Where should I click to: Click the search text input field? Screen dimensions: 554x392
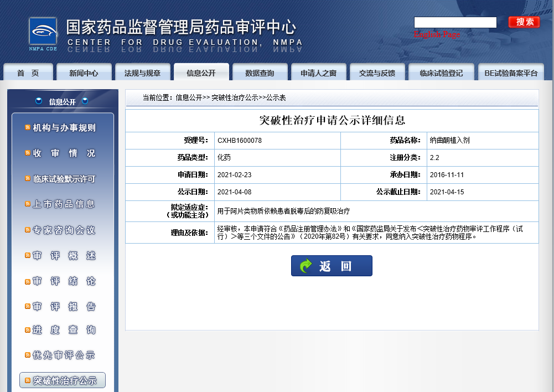coord(455,22)
